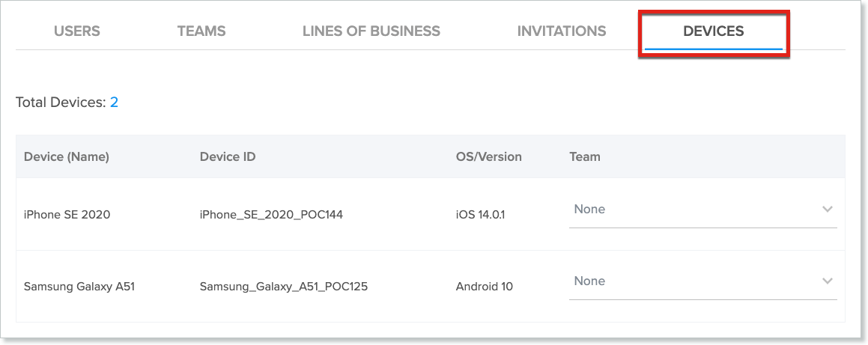This screenshot has height=345, width=868.
Task: Go to LINES OF BUSINESS tab
Action: 371,31
